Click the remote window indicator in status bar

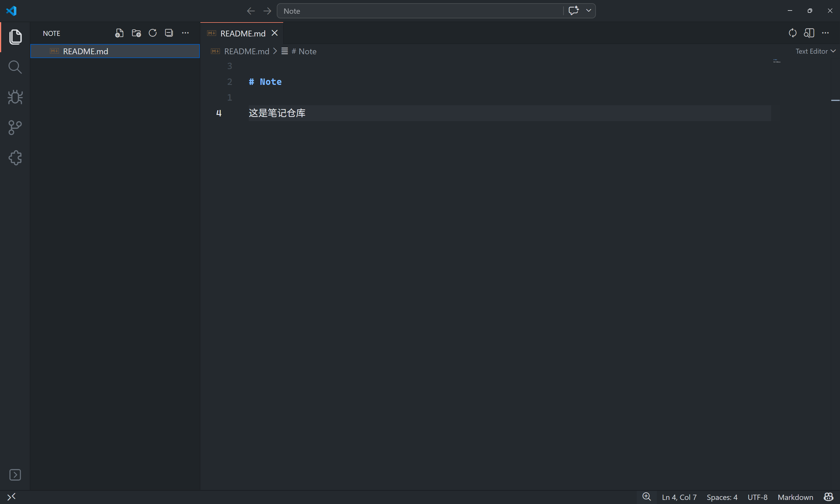pos(11,497)
